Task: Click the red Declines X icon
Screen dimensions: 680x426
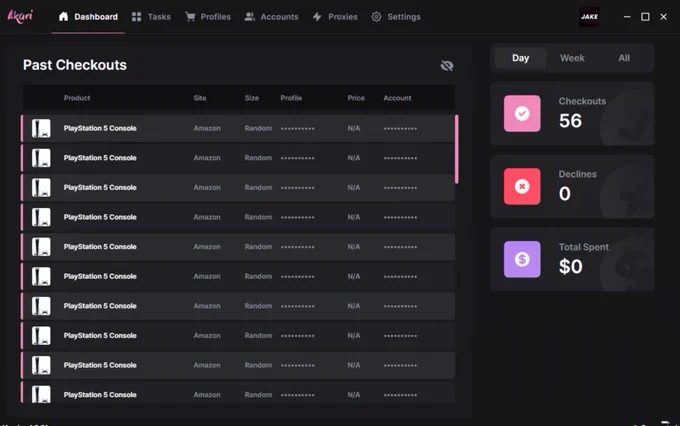Action: (x=522, y=187)
